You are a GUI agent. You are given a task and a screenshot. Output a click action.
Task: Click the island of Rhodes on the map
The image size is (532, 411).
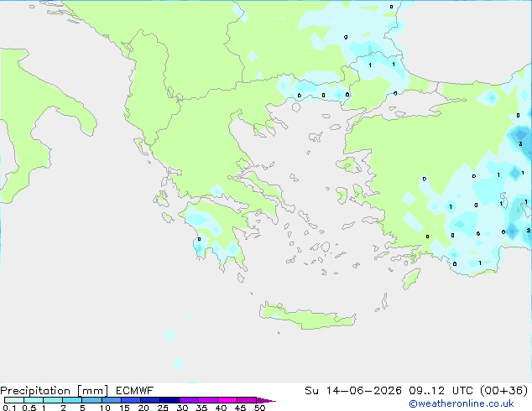point(411,278)
